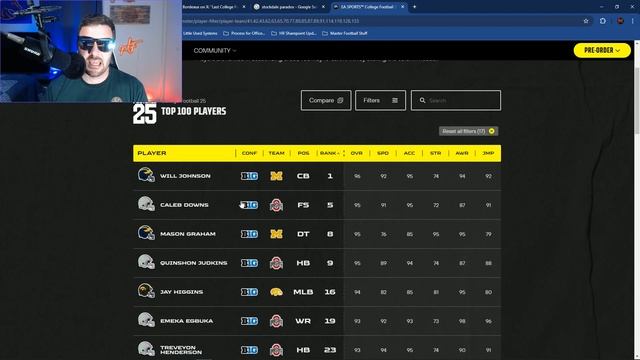This screenshot has width=640, height=360.
Task: Click the Big Ten logo in Jay Higgins' row
Action: pyautogui.click(x=249, y=292)
